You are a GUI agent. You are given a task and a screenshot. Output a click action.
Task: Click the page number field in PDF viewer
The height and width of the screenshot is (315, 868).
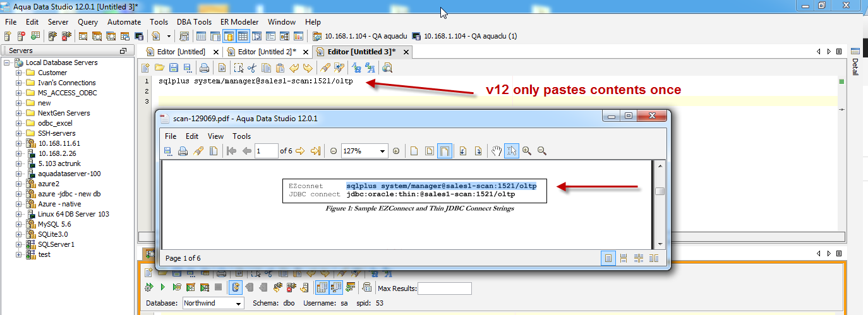[x=267, y=151]
